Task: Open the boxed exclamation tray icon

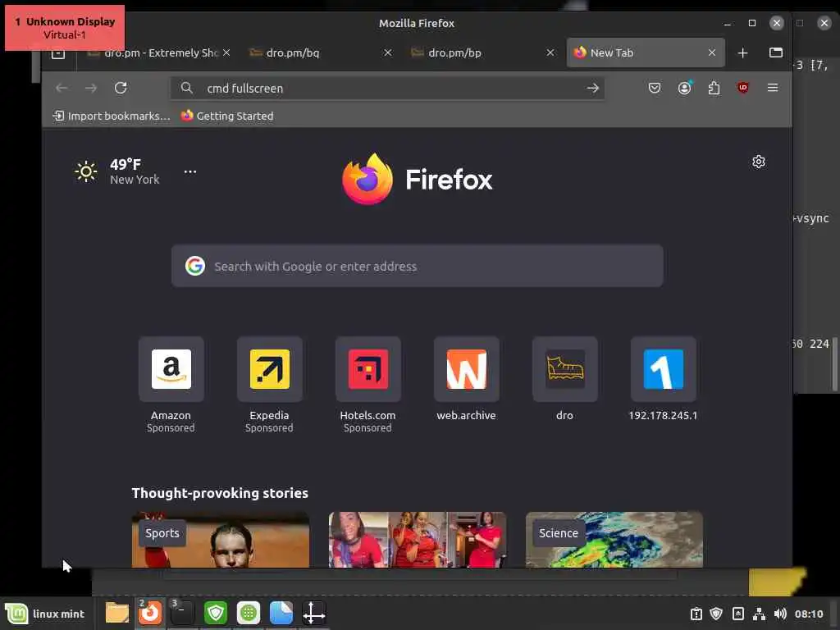Action: coord(696,614)
